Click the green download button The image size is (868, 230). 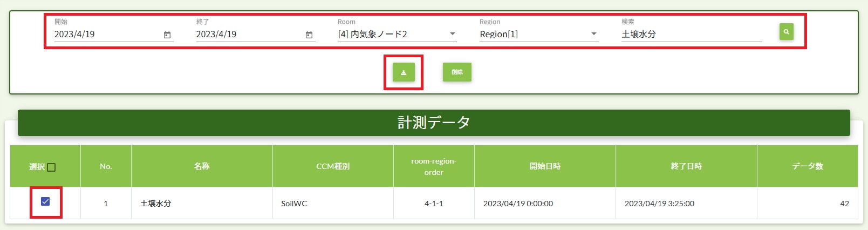(x=404, y=72)
